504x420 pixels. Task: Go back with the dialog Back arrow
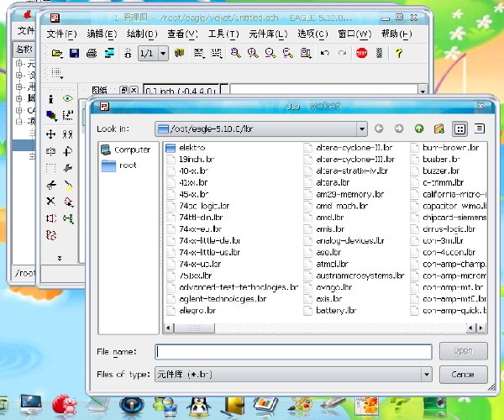pos(379,129)
